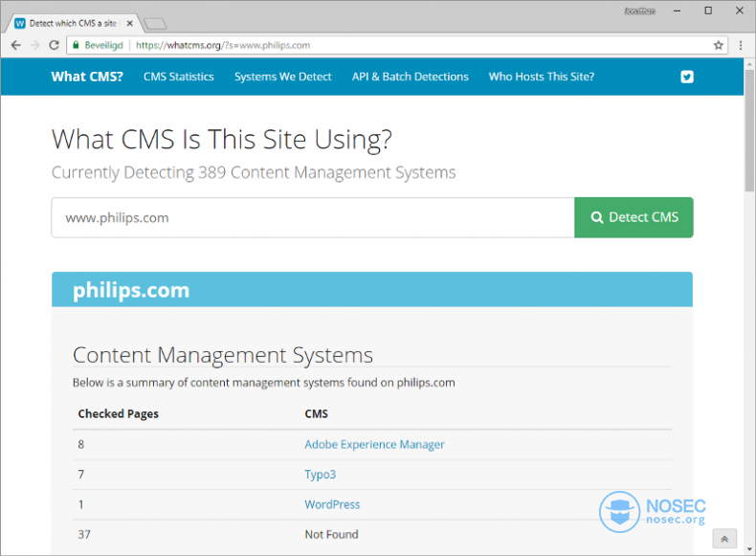This screenshot has height=556, width=756.
Task: Open the What CMS? home link
Action: click(x=87, y=77)
